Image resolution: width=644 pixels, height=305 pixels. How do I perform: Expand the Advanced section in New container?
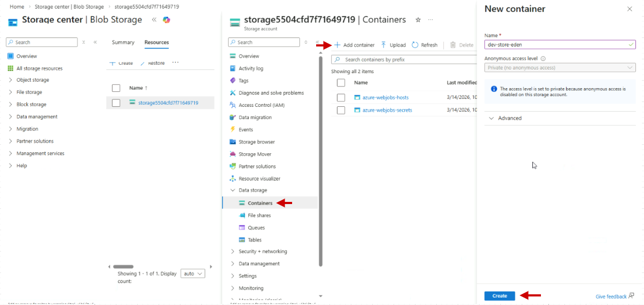(509, 118)
